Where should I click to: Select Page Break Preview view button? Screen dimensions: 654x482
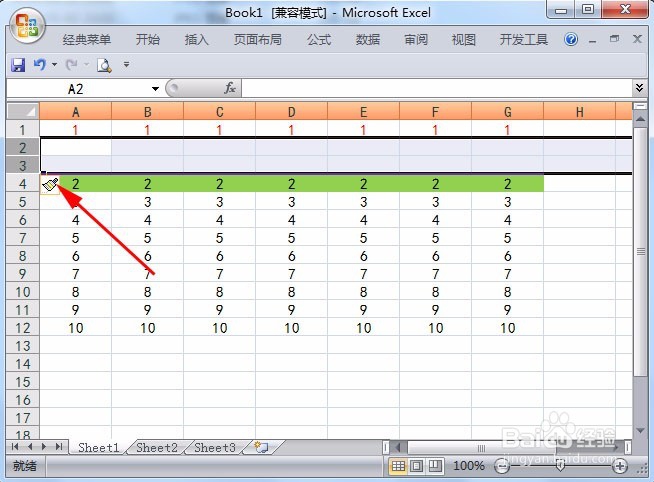pos(435,466)
